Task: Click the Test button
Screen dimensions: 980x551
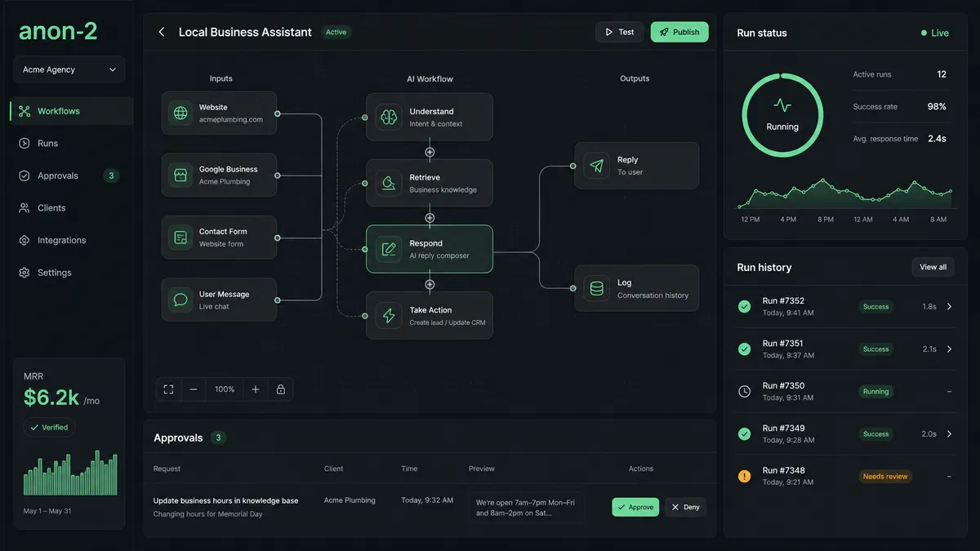Action: point(620,32)
